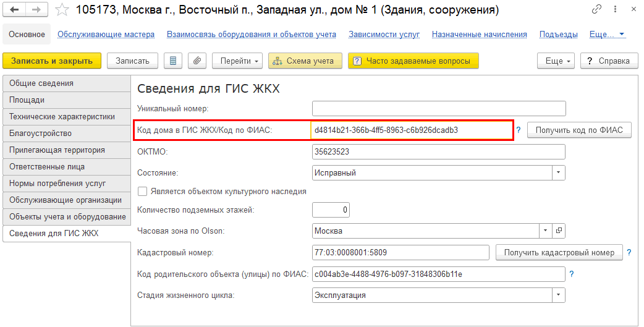Open the Стадия жизненного цикла dropdown
Screen dimensions: 644x327
coord(559,295)
